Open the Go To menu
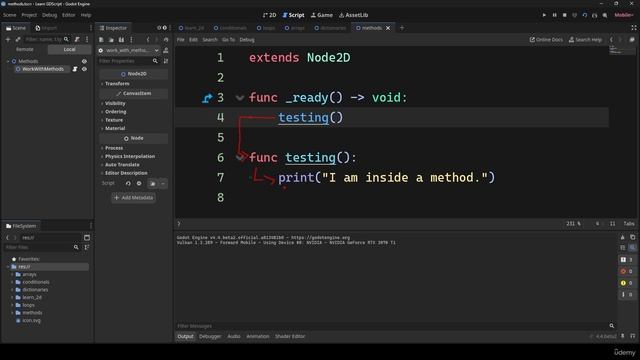 coord(228,40)
